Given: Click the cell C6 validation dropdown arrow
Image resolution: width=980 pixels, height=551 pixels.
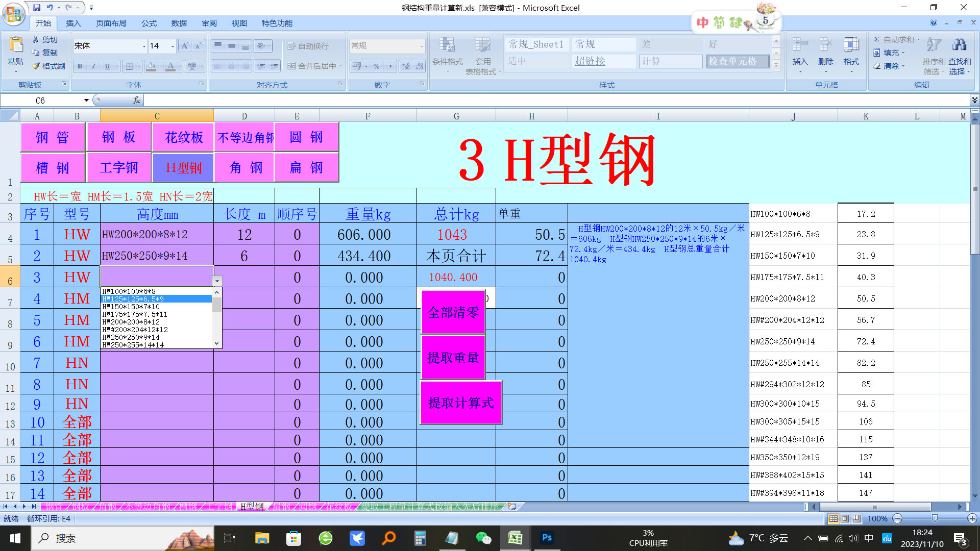Looking at the screenshot, I should click(217, 281).
